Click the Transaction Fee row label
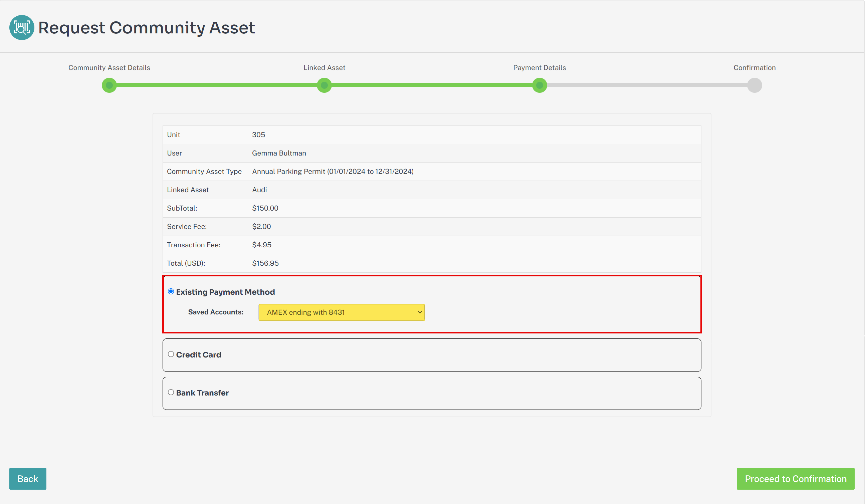Screen dimensions: 865x504 tap(194, 245)
